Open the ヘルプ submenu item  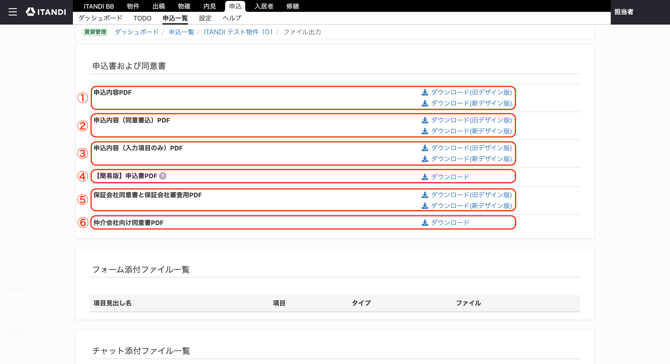point(232,18)
